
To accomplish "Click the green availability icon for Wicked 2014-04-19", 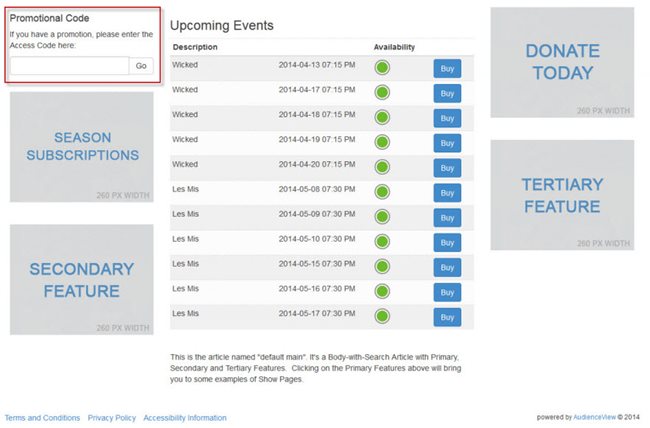I will click(382, 142).
